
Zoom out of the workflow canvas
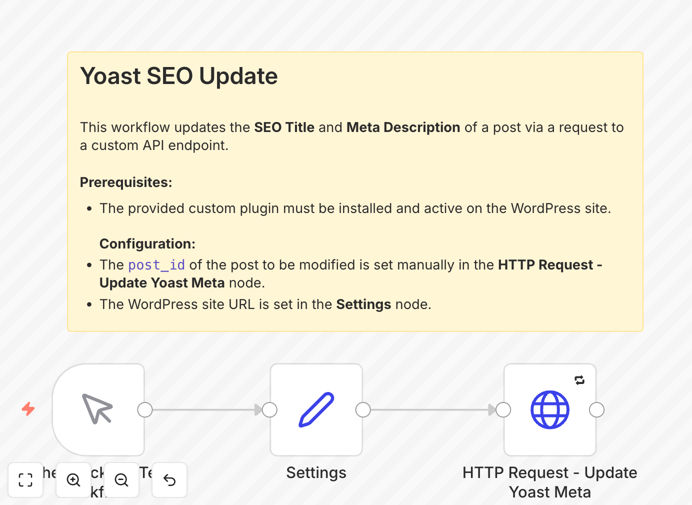point(121,480)
